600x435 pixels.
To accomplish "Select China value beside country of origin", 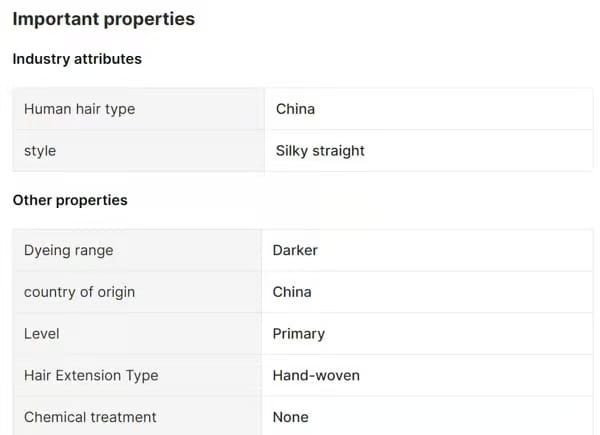I will point(292,292).
